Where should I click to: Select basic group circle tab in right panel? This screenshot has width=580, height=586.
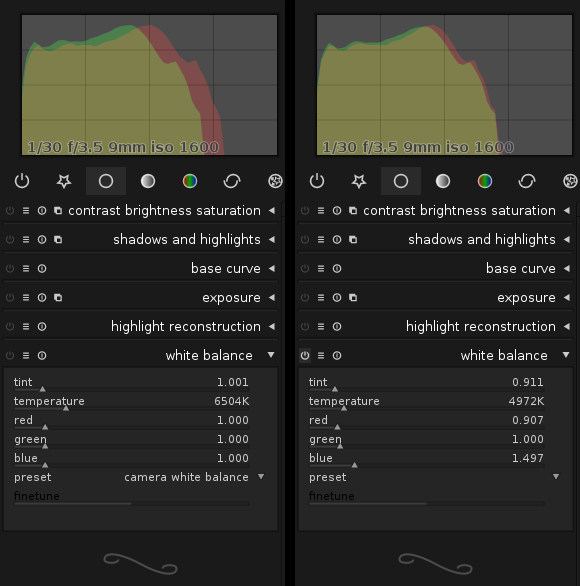401,181
